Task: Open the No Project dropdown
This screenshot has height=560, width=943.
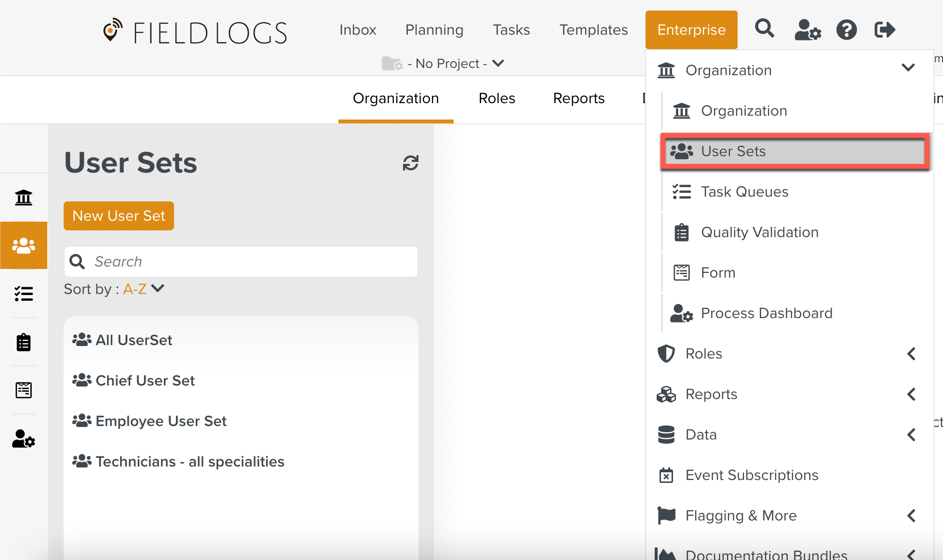Action: tap(447, 64)
